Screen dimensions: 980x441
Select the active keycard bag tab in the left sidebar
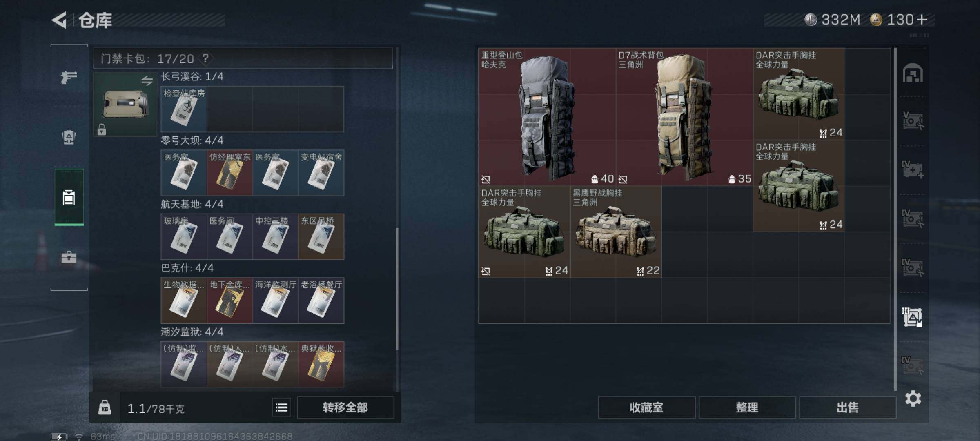click(x=69, y=197)
